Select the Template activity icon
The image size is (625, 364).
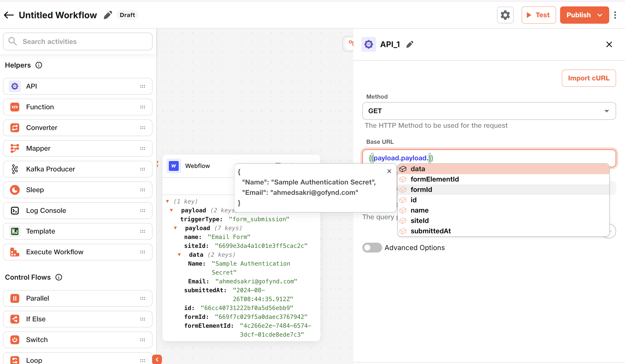coord(15,231)
